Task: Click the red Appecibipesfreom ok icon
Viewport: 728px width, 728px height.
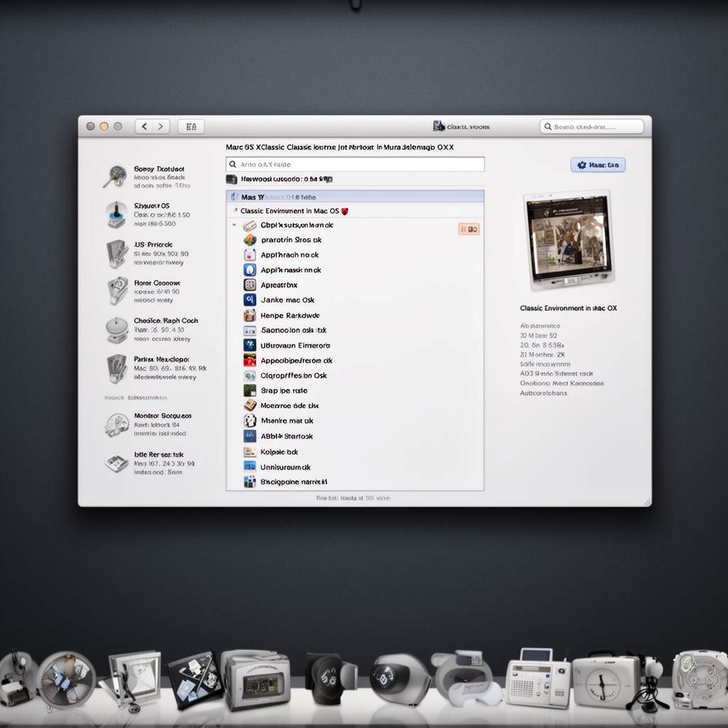Action: [x=250, y=360]
